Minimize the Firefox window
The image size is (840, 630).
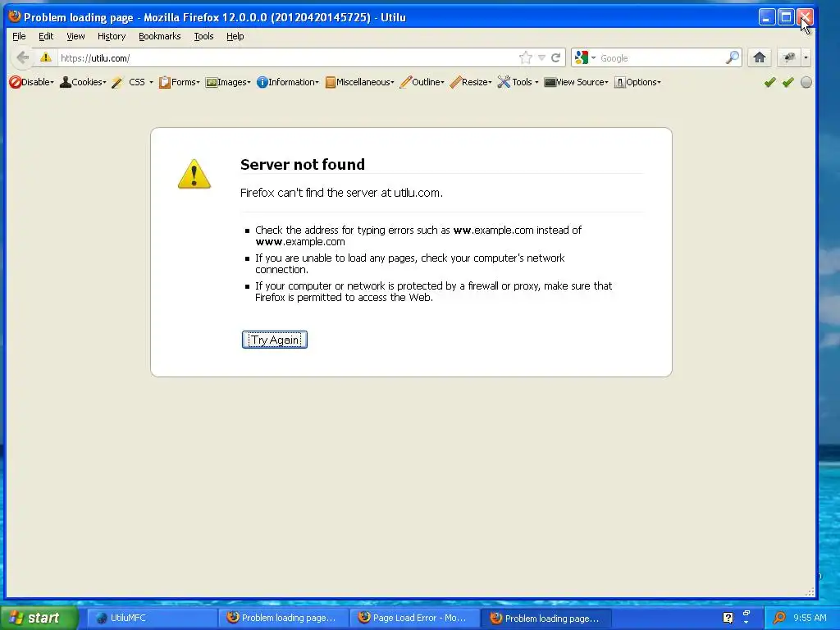[x=767, y=17]
